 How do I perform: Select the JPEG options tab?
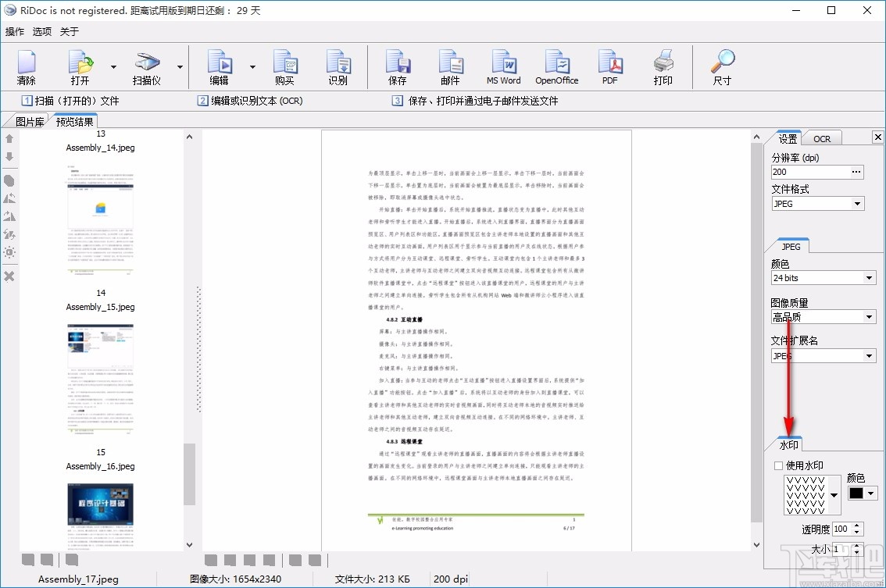coord(791,246)
